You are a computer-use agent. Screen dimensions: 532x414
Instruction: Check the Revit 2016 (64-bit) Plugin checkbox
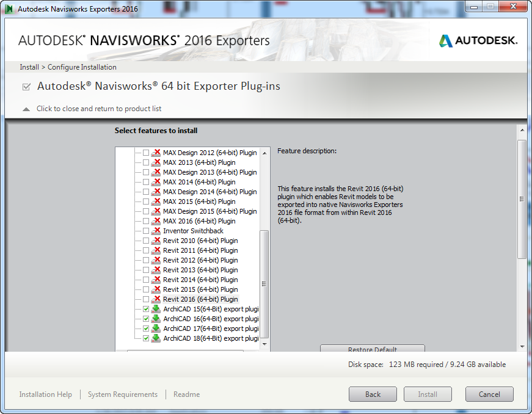pos(146,299)
